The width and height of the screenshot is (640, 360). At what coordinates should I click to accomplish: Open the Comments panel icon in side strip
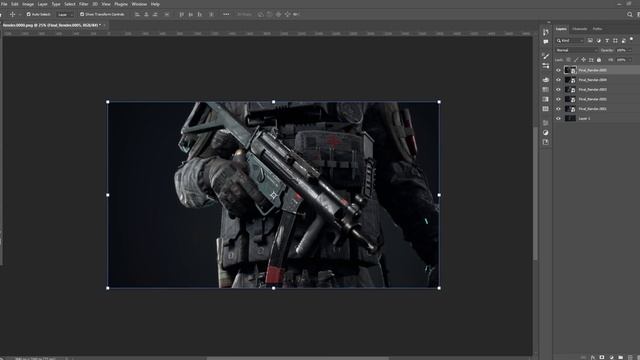coord(546,42)
